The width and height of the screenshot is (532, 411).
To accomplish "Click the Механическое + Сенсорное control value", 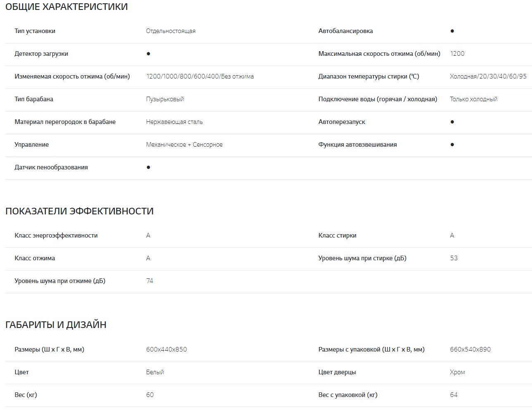I will coord(184,145).
